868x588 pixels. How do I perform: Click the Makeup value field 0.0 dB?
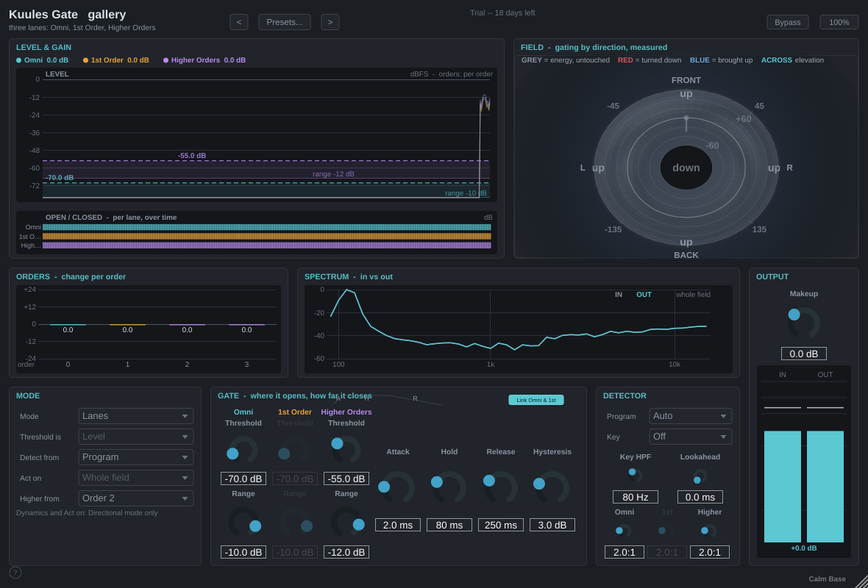click(x=803, y=354)
